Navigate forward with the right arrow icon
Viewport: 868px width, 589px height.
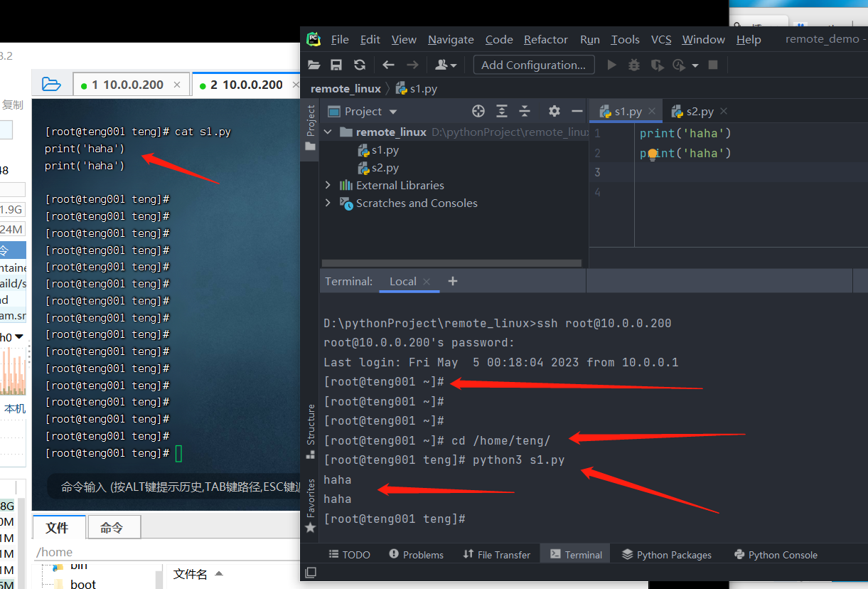click(x=412, y=65)
